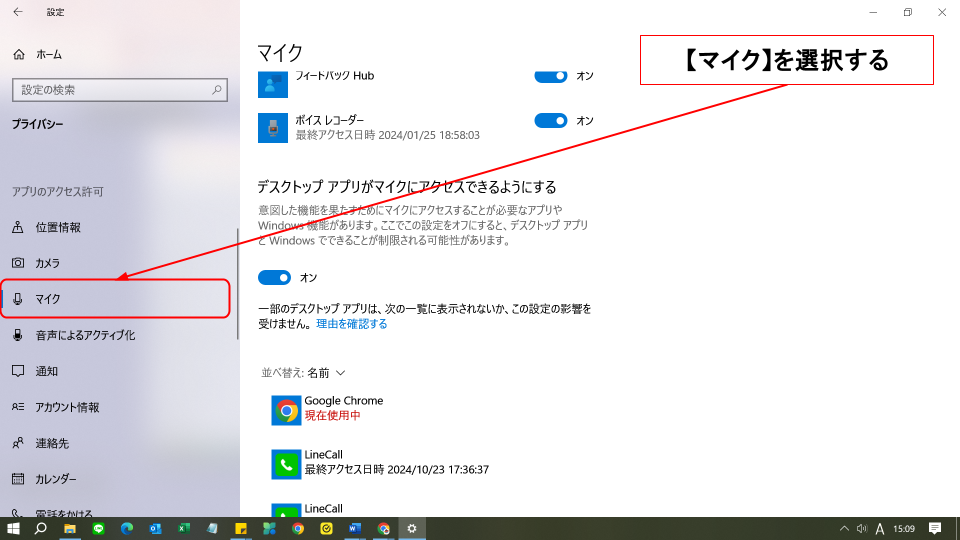Turn off フィードバック Hub microphone access
960x540 pixels.
550,76
